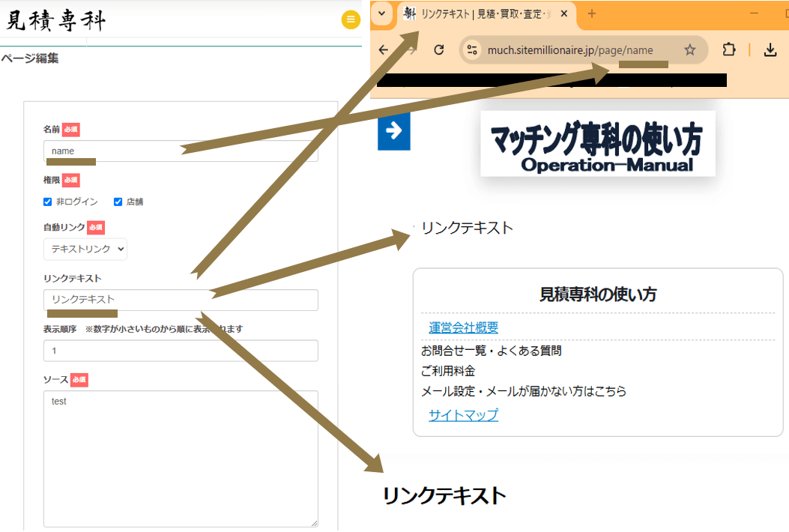
Task: Click the 名前 input field
Action: tap(181, 151)
